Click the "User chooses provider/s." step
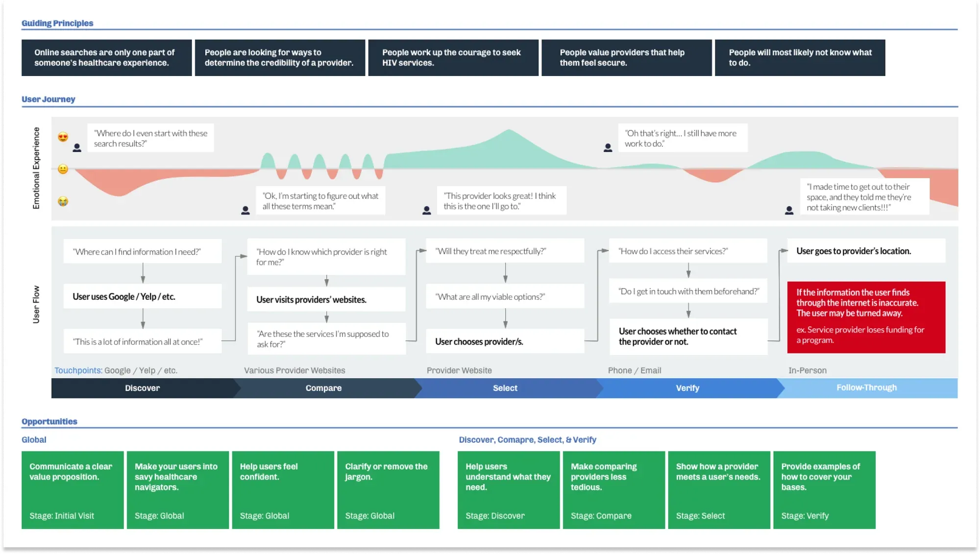The width and height of the screenshot is (980, 554). 505,341
